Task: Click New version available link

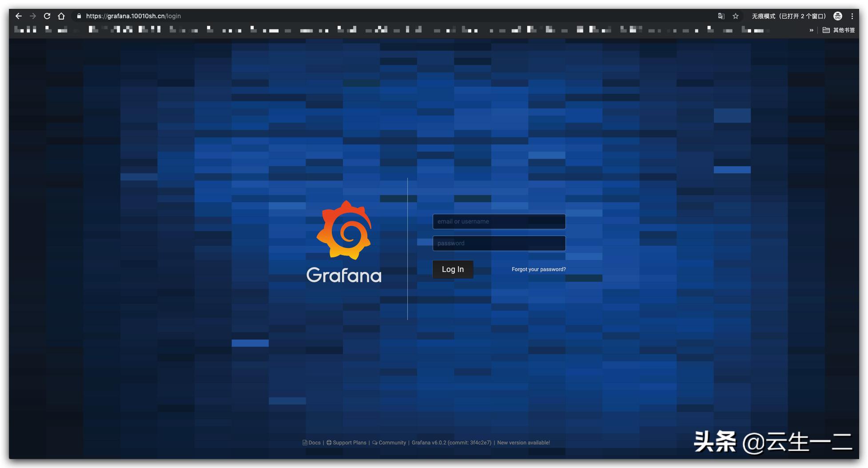Action: click(523, 443)
